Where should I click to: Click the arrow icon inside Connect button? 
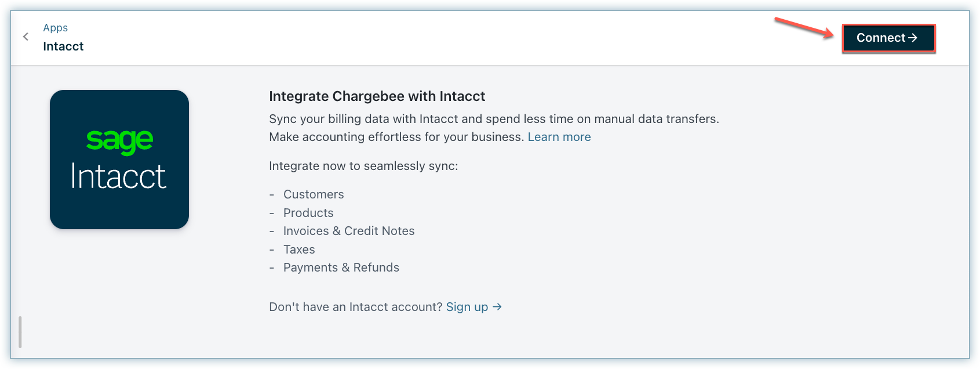tap(913, 38)
